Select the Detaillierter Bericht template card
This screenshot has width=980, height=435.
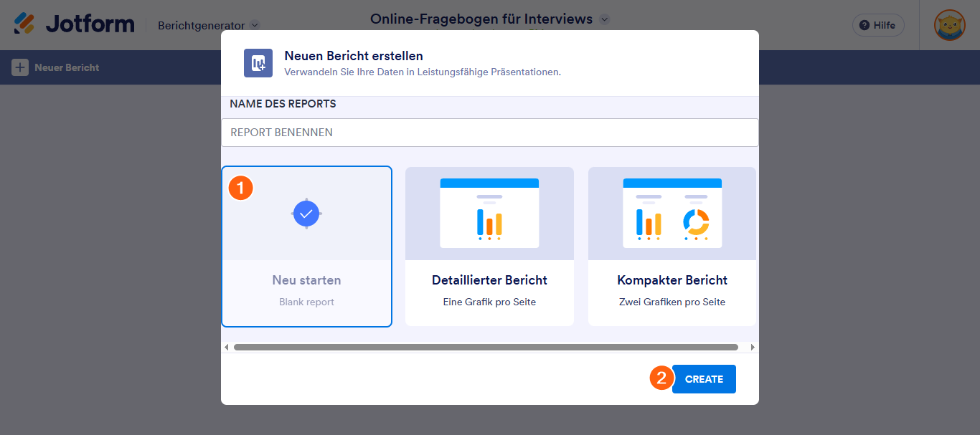(489, 247)
